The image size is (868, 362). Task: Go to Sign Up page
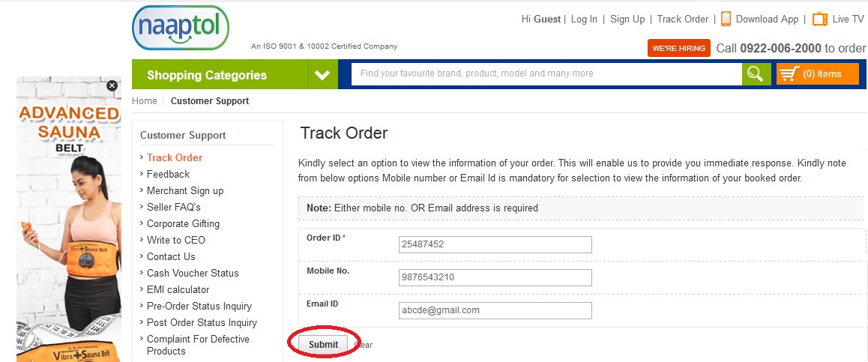pos(627,19)
